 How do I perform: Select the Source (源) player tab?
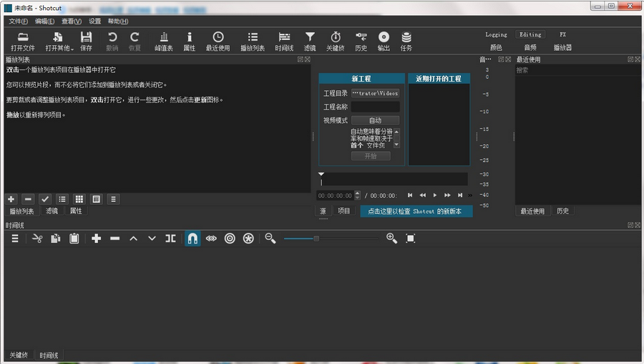coord(323,211)
